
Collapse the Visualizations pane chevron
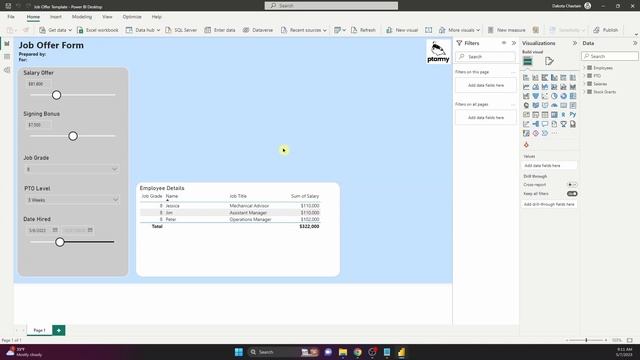pos(575,43)
